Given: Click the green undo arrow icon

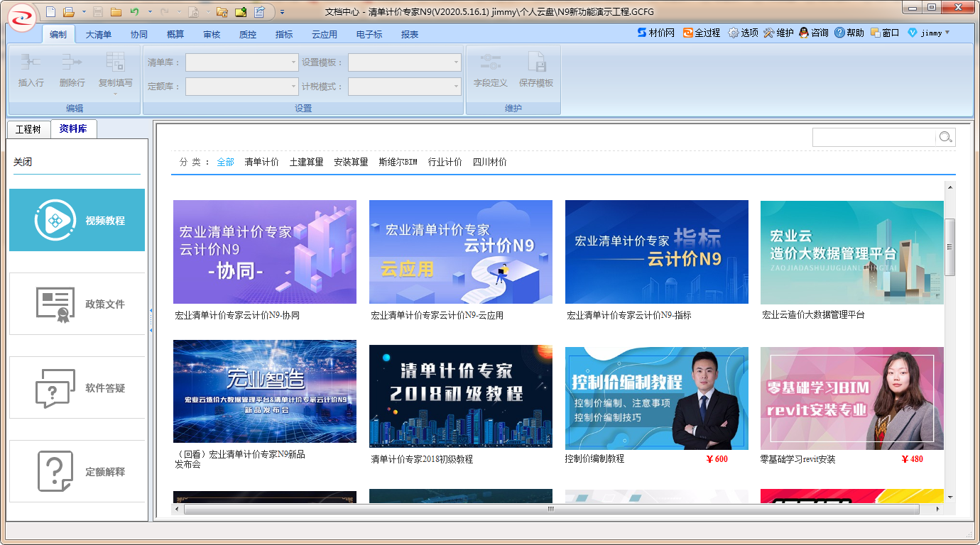Looking at the screenshot, I should (x=134, y=11).
